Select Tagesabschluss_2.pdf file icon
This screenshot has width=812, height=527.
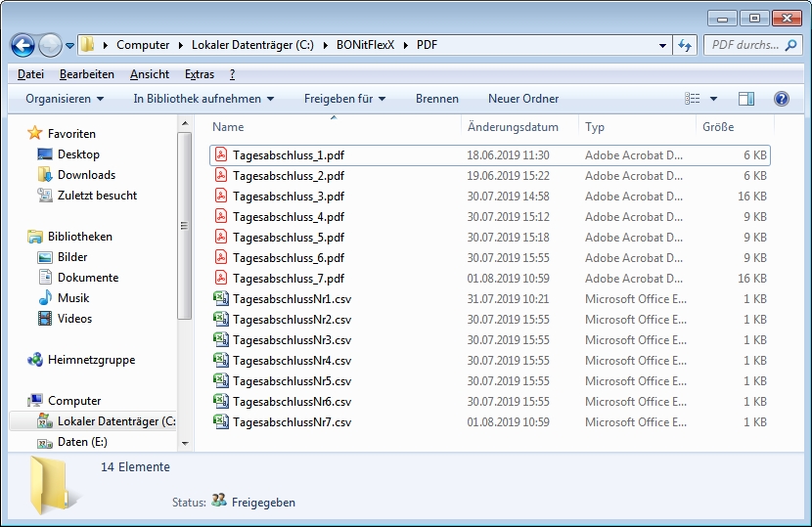coord(221,175)
